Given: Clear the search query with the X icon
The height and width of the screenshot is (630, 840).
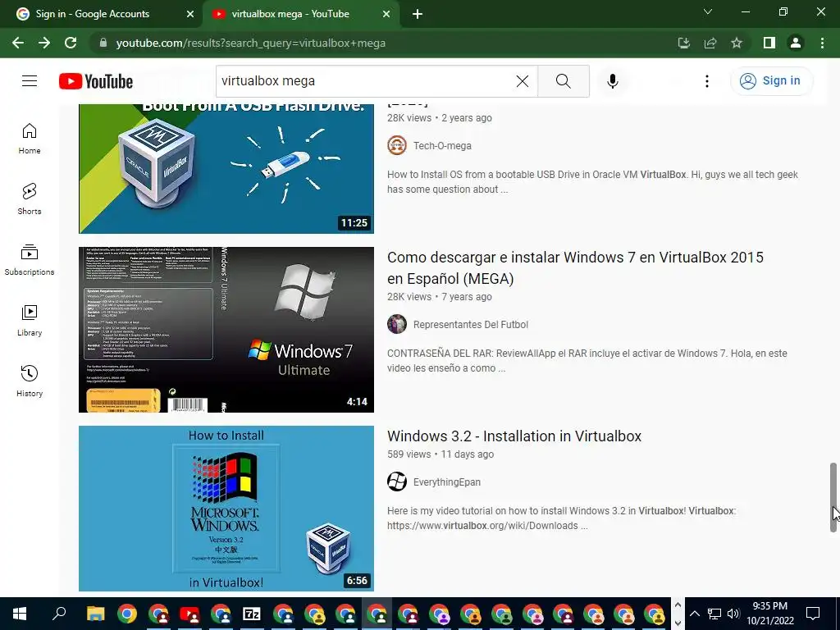Looking at the screenshot, I should (523, 81).
